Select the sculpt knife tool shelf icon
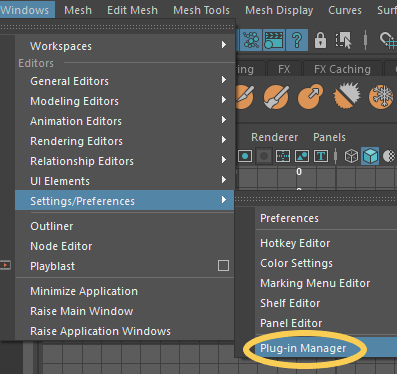The height and width of the screenshot is (374, 397). click(x=245, y=97)
